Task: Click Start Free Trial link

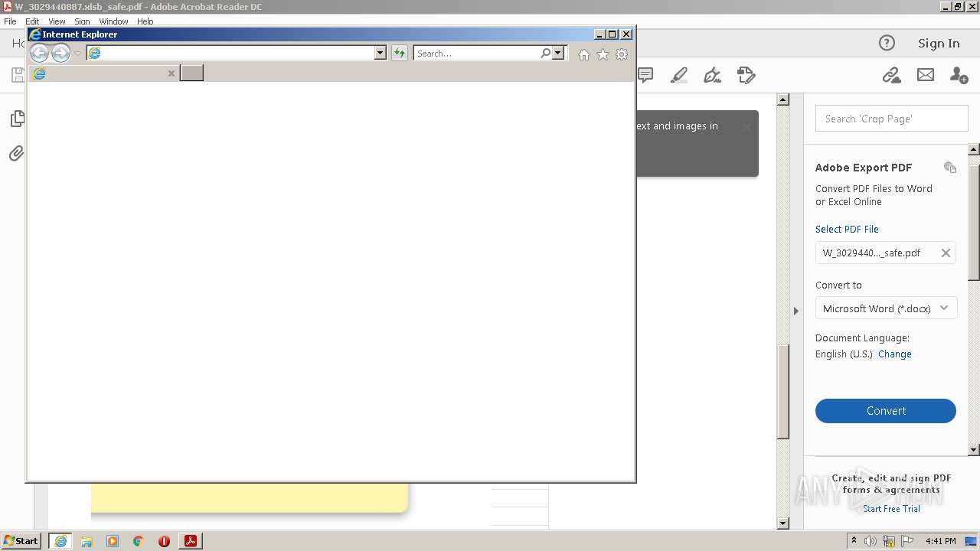Action: coord(891,509)
